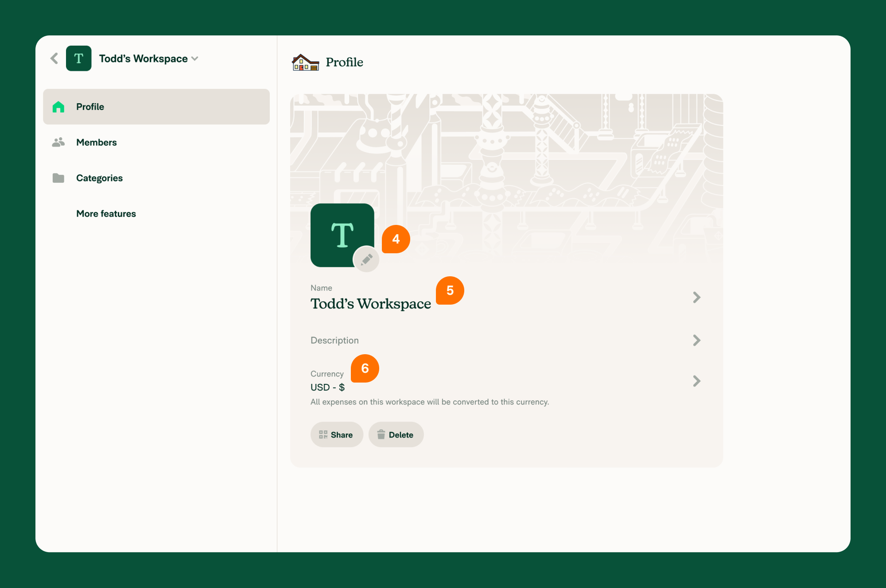Click the Delete button

click(396, 435)
